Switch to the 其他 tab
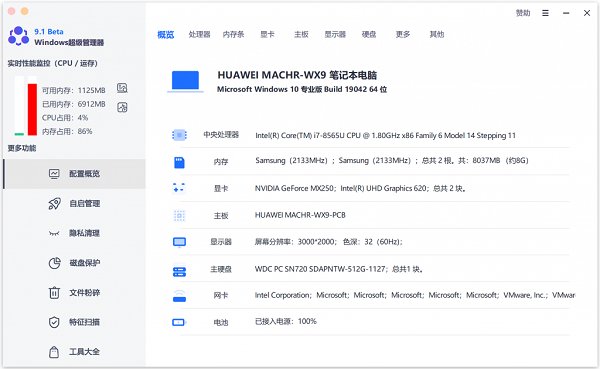Image resolution: width=600 pixels, height=369 pixels. tap(437, 34)
